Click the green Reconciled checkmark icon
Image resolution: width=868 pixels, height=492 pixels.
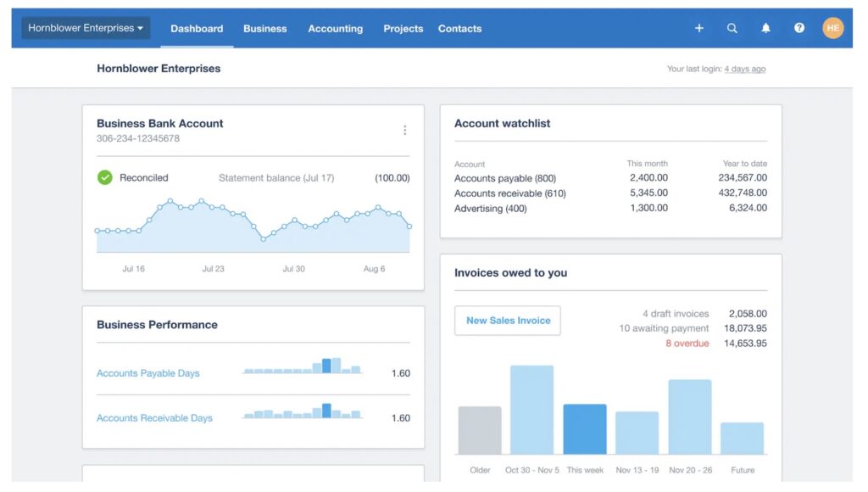click(x=104, y=177)
